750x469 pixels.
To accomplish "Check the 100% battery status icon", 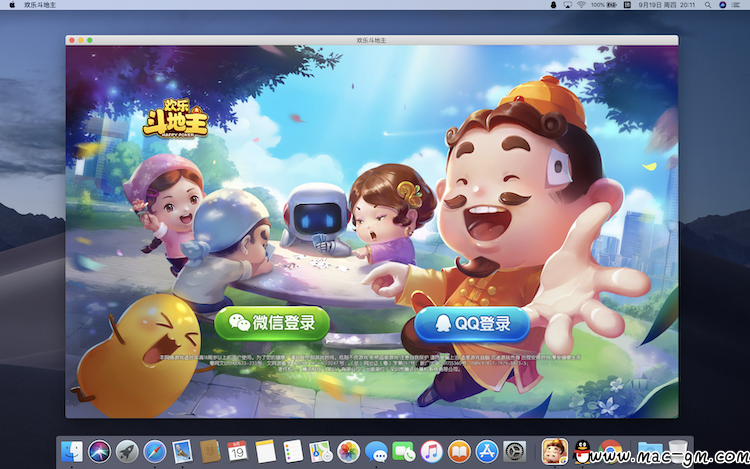I will tap(604, 5).
